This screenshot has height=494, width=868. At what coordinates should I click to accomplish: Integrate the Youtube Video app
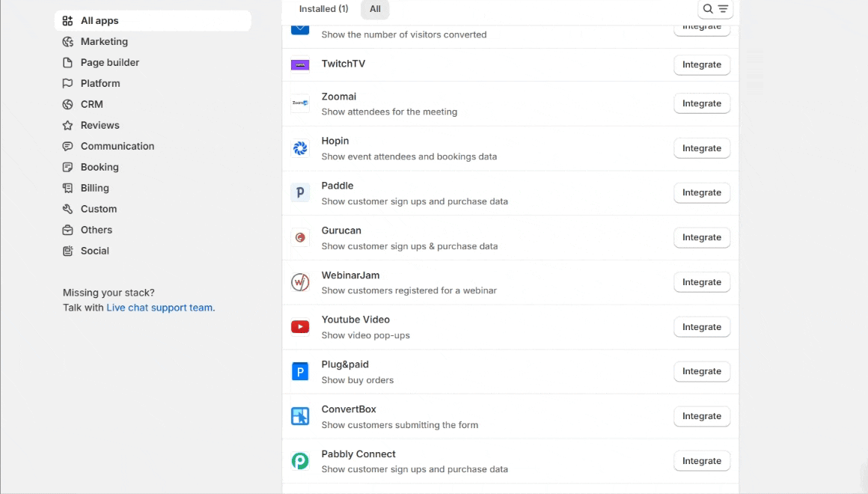701,327
